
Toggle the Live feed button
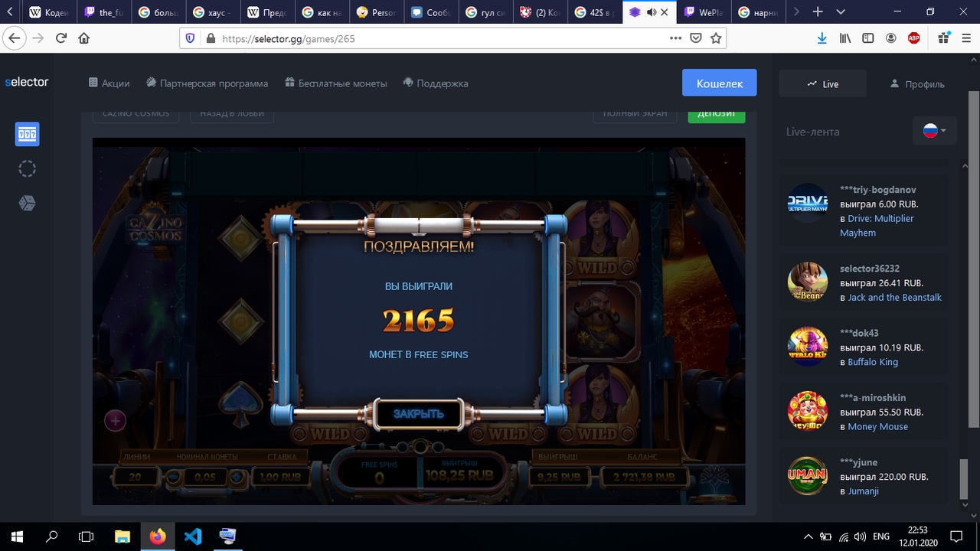(x=822, y=83)
